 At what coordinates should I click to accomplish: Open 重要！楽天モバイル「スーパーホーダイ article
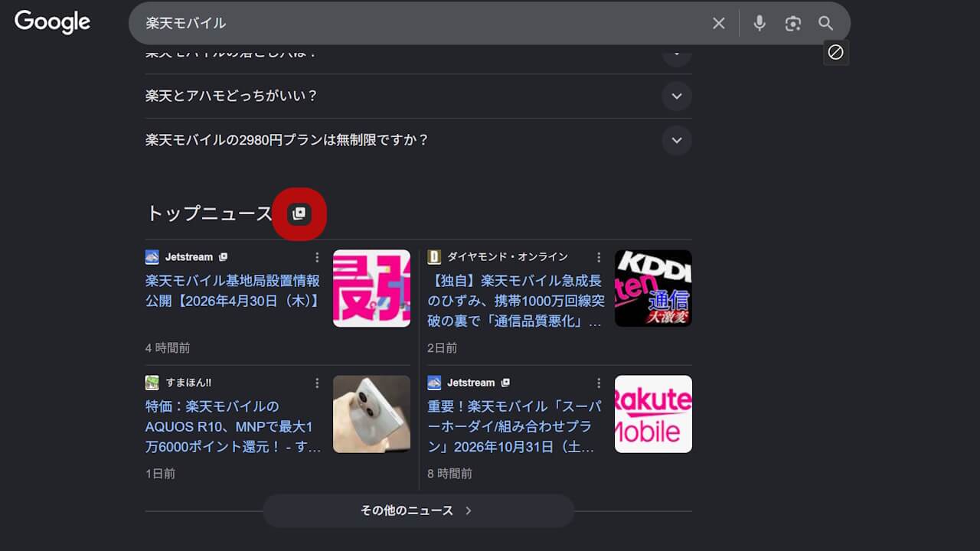pos(514,426)
